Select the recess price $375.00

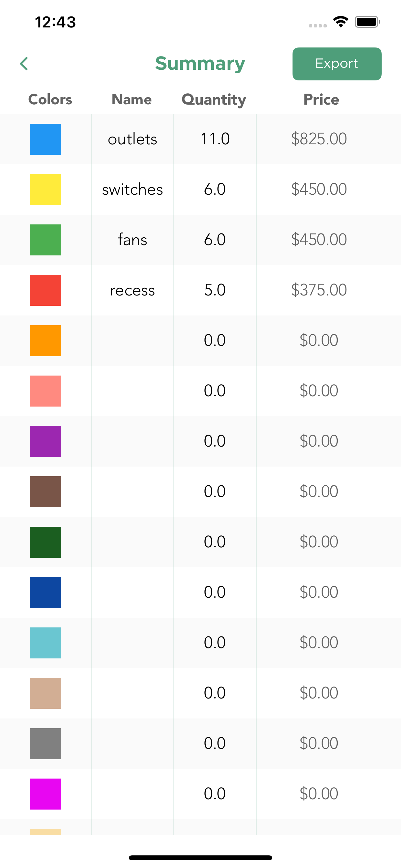[x=319, y=290]
